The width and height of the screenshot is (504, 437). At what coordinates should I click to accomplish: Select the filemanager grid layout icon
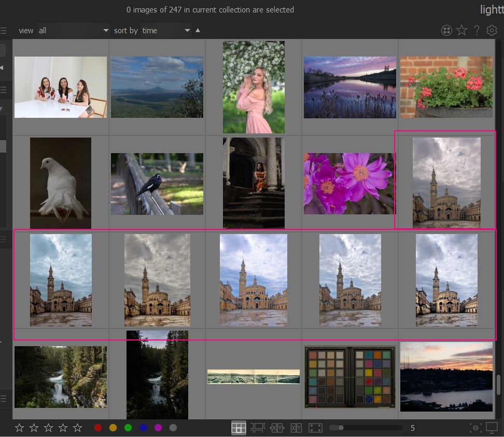tap(239, 428)
